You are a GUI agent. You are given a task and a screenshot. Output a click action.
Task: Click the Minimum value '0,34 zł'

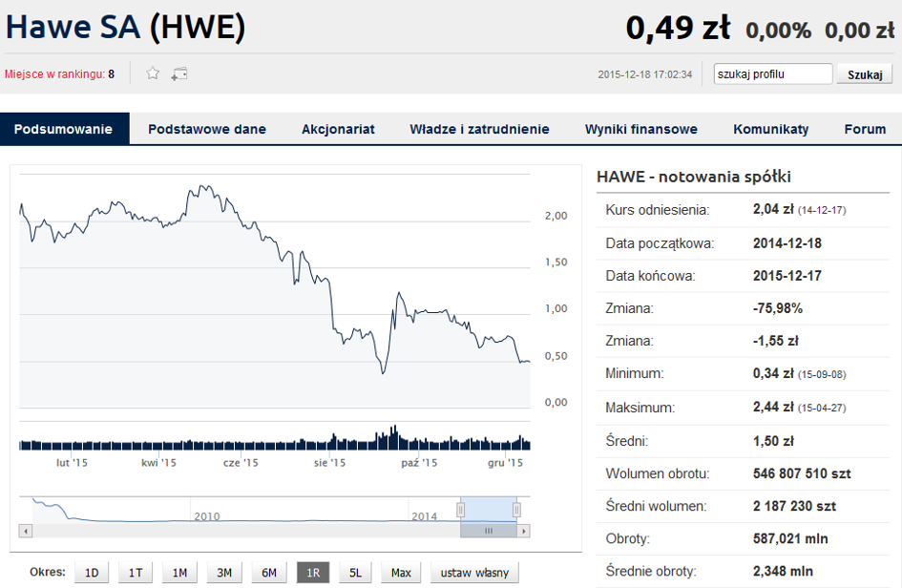tap(773, 373)
